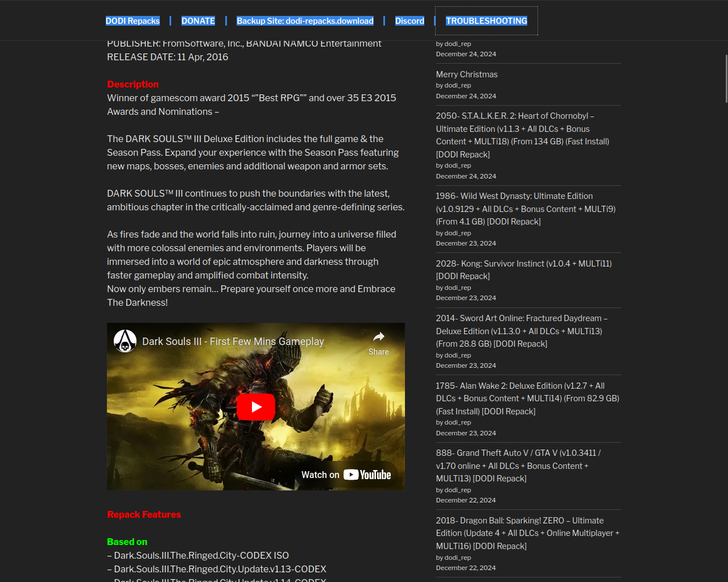Screen dimensions: 728x582
Task: Click RELEASE DATE: 11 Apr, 2016 text
Action: coord(168,57)
